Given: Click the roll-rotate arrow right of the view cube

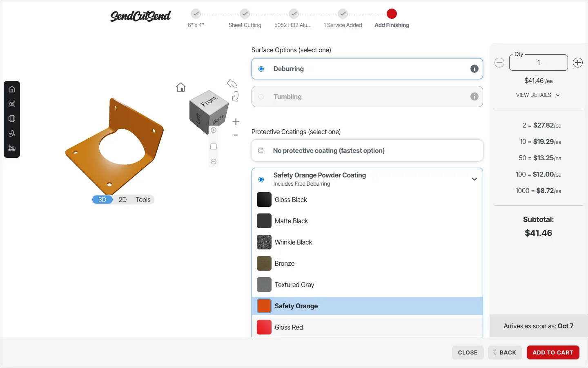Looking at the screenshot, I should click(x=235, y=96).
